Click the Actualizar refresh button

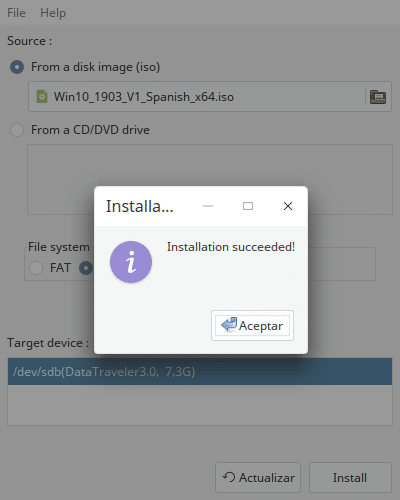click(x=258, y=477)
